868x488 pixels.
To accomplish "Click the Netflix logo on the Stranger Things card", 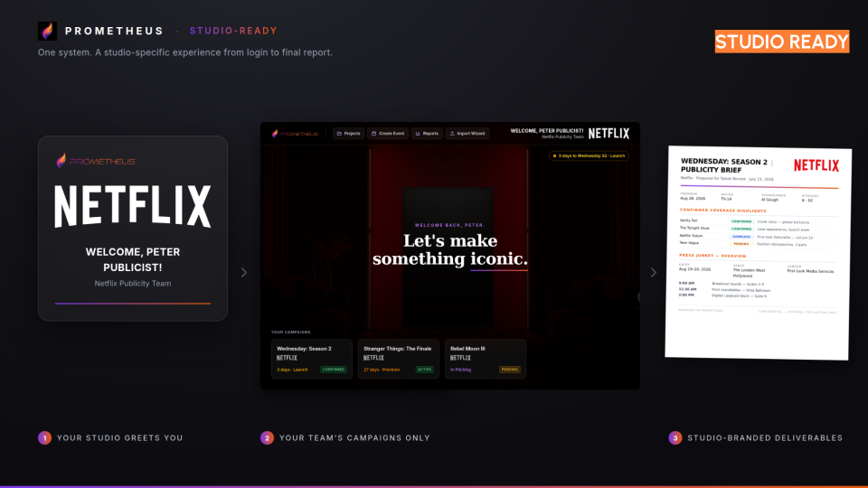I will point(373,358).
